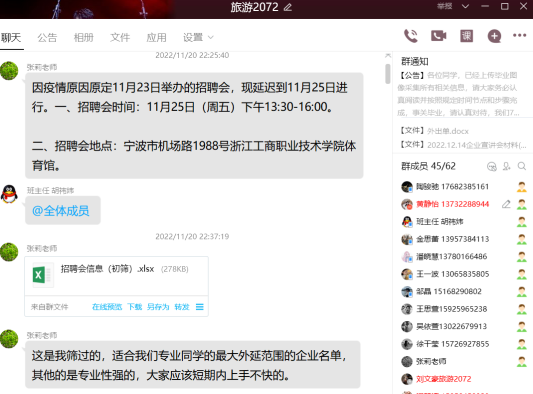
Task: Open the 群通知 header
Action: tap(415, 62)
